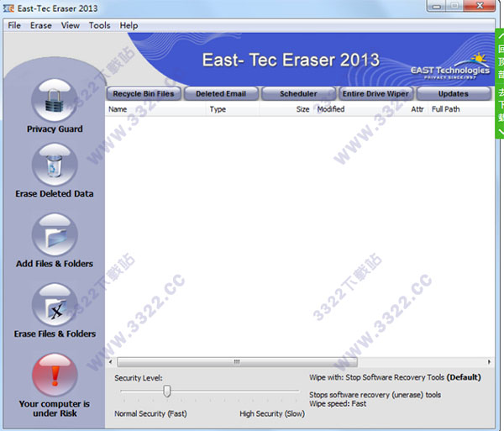Click the Wipe speed: Fast text
This screenshot has width=504, height=431.
click(x=338, y=403)
